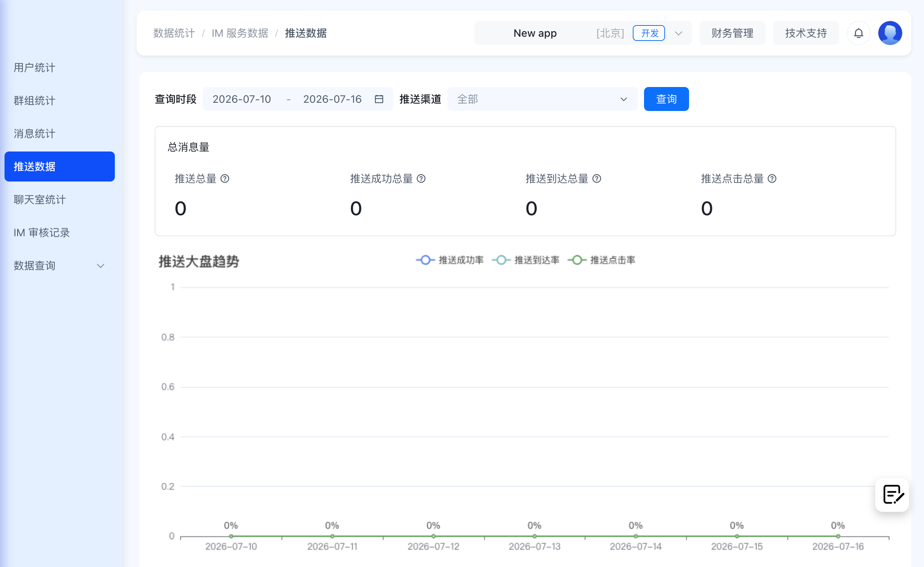Show help for 推送到达总量
The image size is (924, 567).
[x=597, y=178]
